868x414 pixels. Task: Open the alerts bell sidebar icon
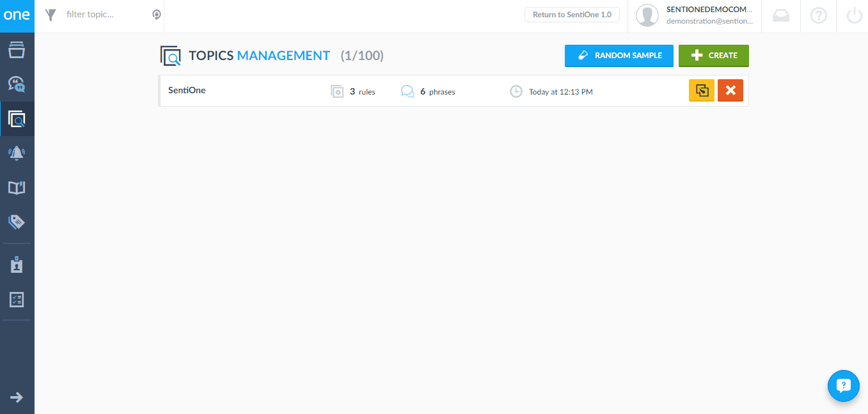coord(17,153)
